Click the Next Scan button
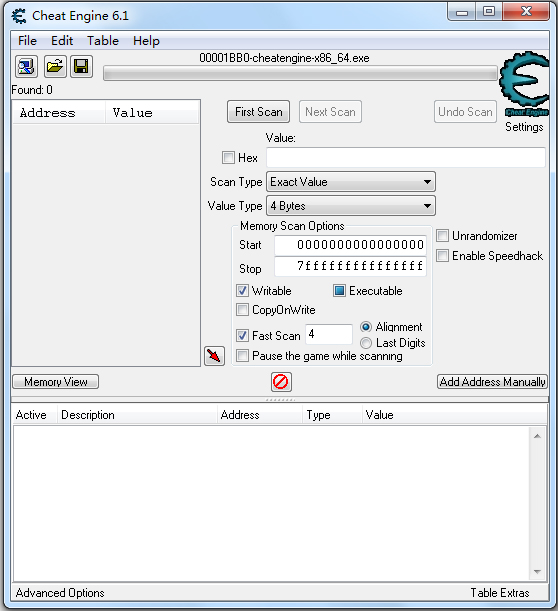This screenshot has height=611, width=558. [x=330, y=112]
